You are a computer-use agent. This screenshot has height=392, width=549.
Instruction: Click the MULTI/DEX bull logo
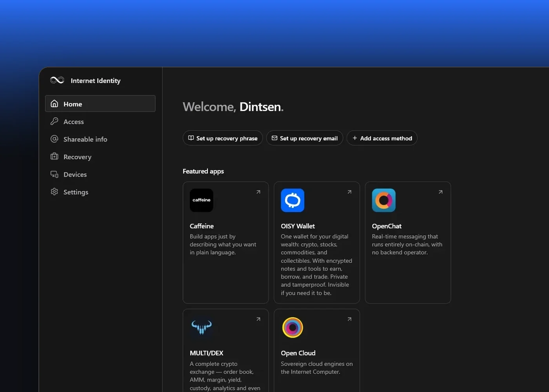[202, 327]
